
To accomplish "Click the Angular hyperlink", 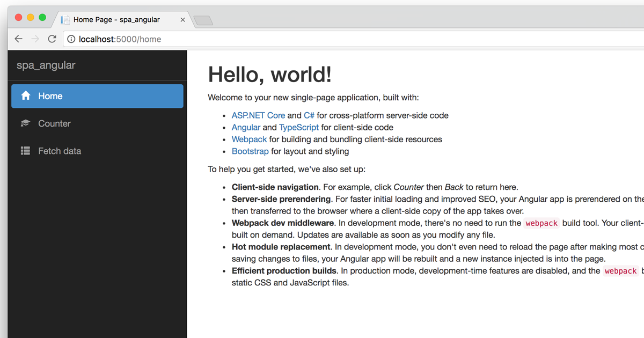I will pyautogui.click(x=246, y=127).
